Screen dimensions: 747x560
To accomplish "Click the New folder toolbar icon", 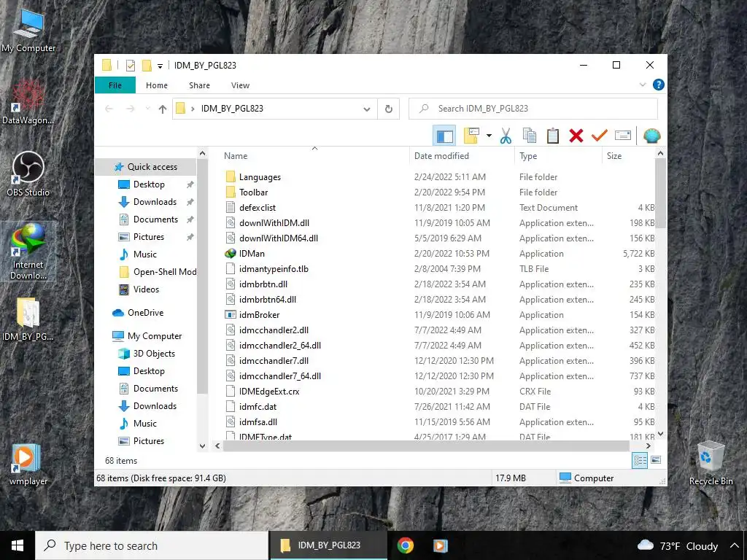I will (x=471, y=136).
